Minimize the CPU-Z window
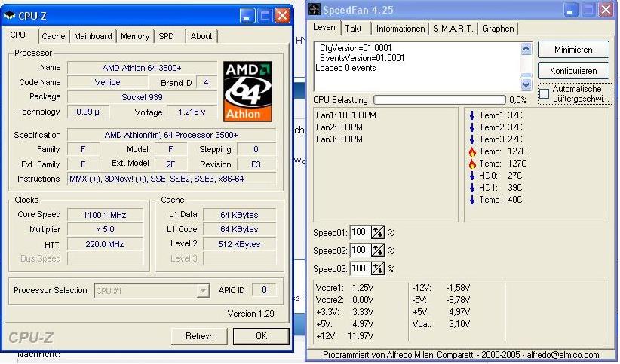The height and width of the screenshot is (364, 620). click(247, 16)
